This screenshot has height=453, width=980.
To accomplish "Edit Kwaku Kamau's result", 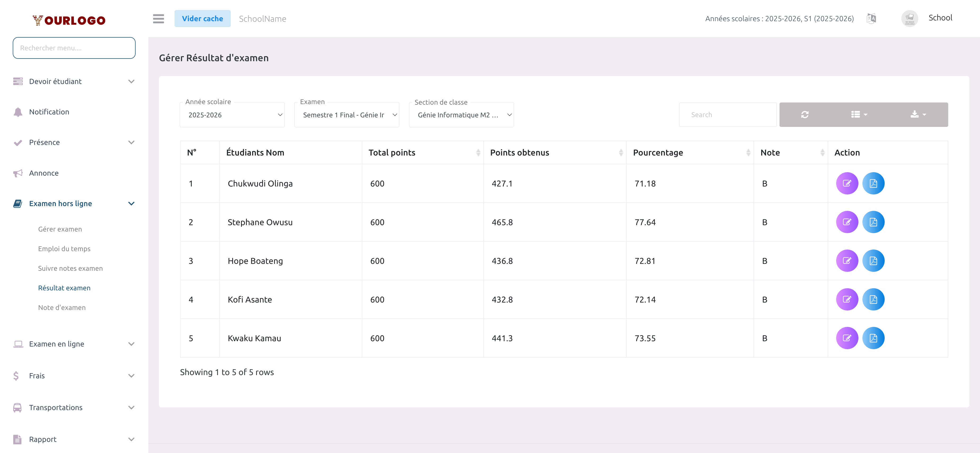I will [x=847, y=338].
